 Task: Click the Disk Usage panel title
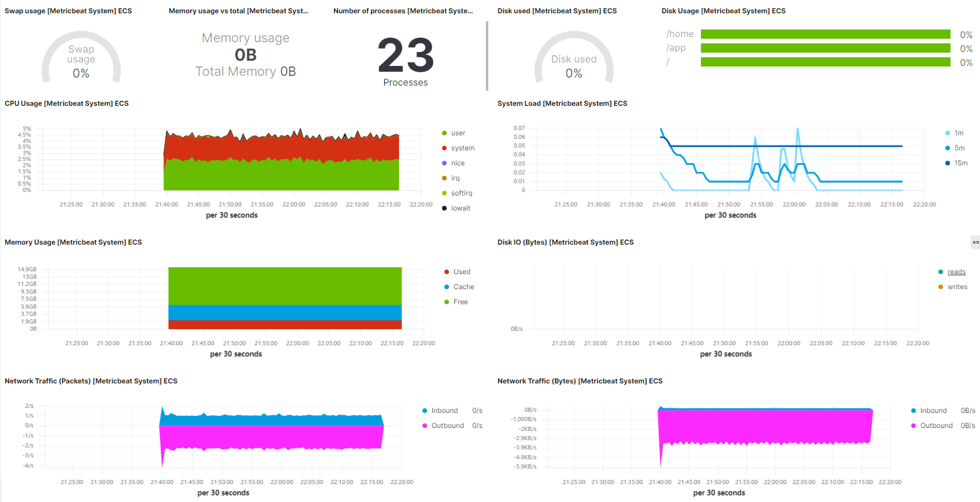[x=723, y=11]
